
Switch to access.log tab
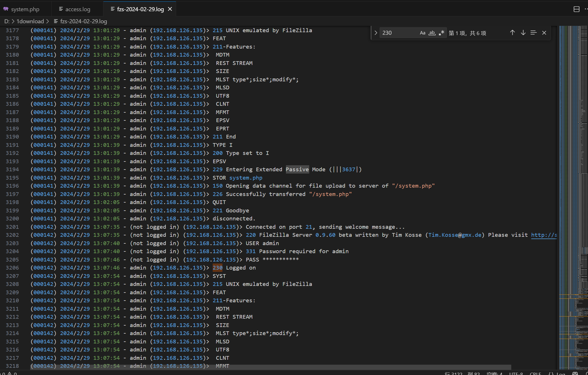78,9
